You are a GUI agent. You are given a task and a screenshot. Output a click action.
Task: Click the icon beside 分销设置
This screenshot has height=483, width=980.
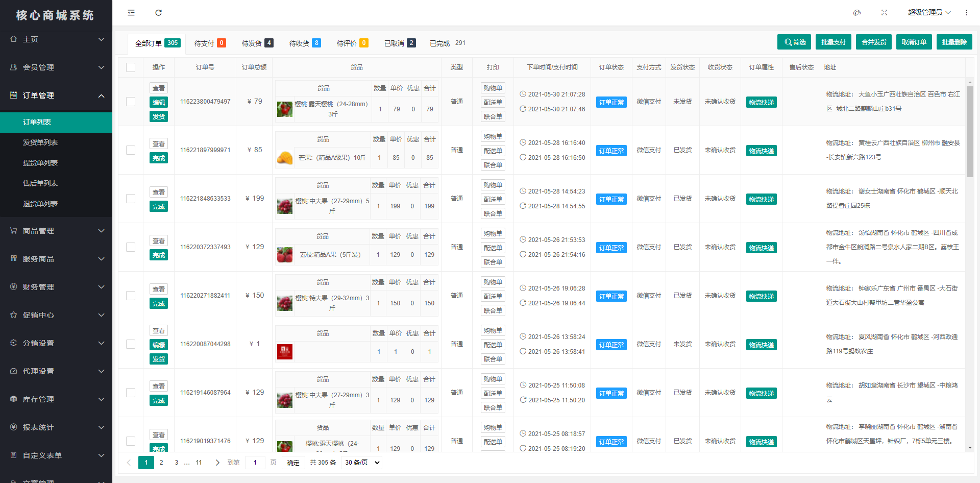point(14,343)
